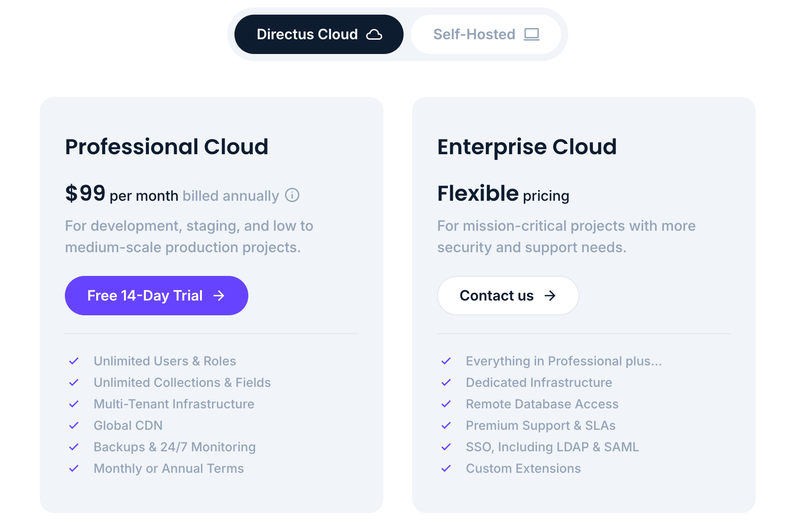Click arrow icon on Contact us button
The height and width of the screenshot is (525, 800).
[550, 295]
